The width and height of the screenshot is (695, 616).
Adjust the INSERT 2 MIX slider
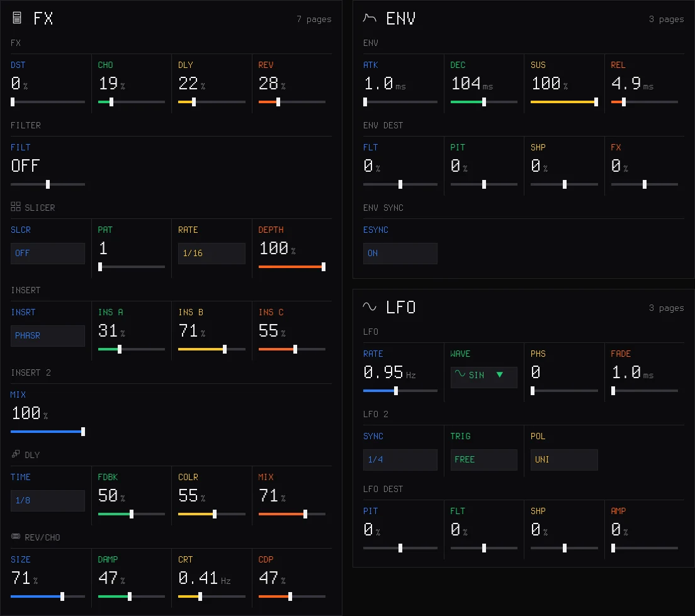pyautogui.click(x=48, y=432)
